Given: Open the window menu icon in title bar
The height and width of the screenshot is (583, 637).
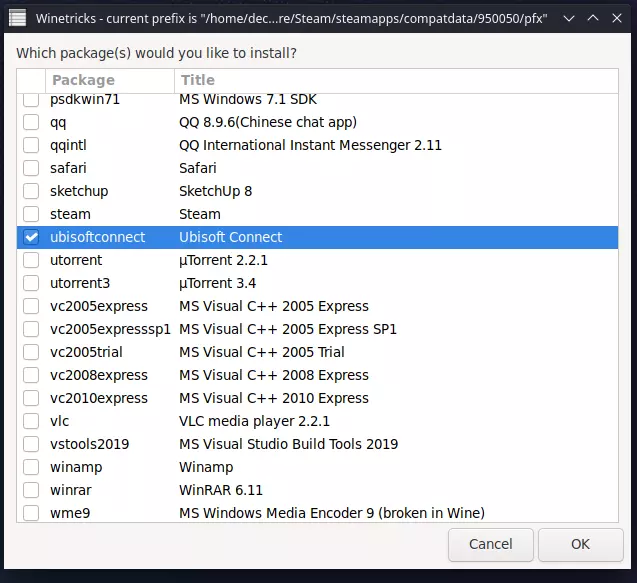Looking at the screenshot, I should click(x=18, y=18).
